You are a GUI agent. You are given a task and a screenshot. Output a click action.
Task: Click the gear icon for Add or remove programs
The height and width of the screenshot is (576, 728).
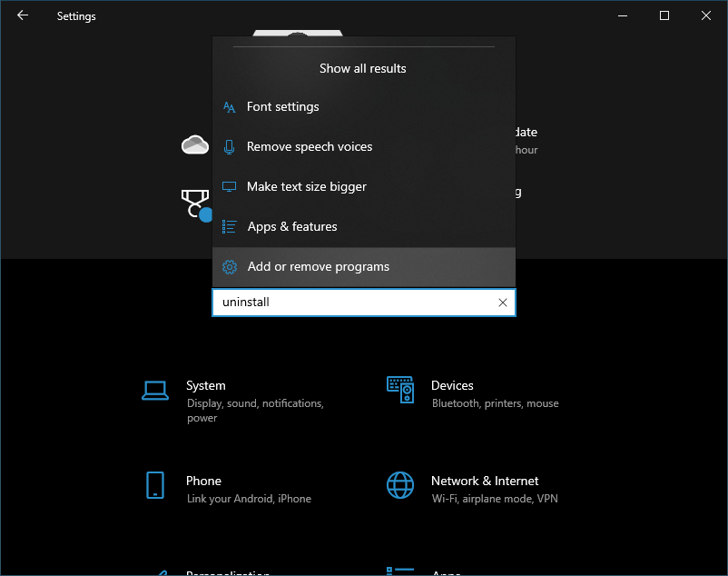(230, 267)
